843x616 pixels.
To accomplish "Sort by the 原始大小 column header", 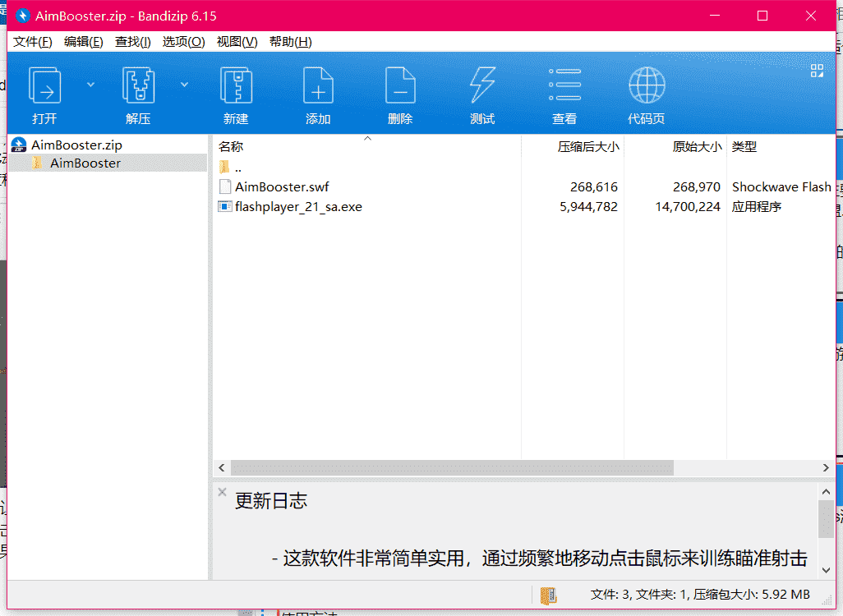I will (x=675, y=147).
